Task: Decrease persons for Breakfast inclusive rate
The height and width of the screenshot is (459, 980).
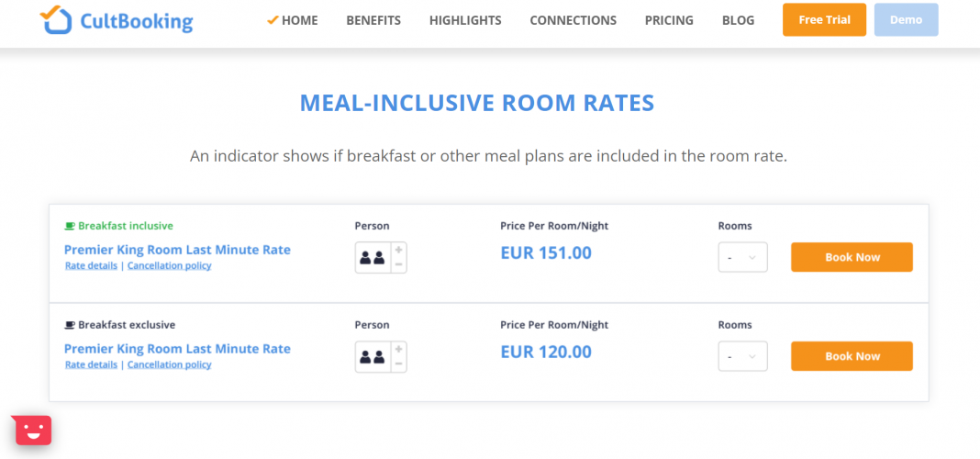Action: pos(398,265)
